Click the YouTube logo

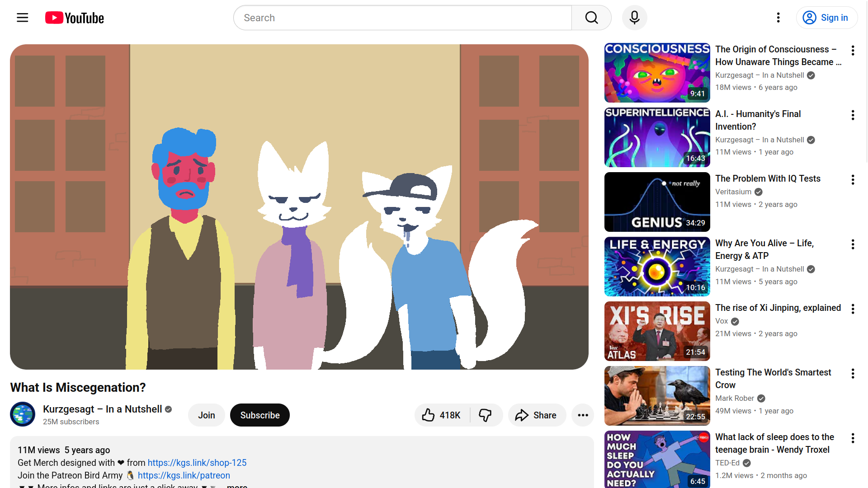pos(75,18)
